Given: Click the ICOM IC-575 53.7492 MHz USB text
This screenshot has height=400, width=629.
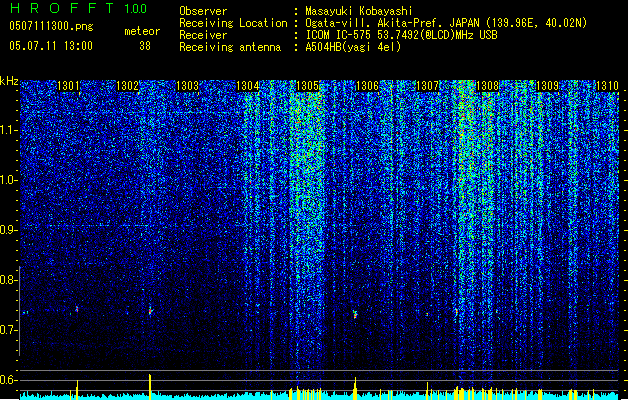Looking at the screenshot, I should 402,35.
